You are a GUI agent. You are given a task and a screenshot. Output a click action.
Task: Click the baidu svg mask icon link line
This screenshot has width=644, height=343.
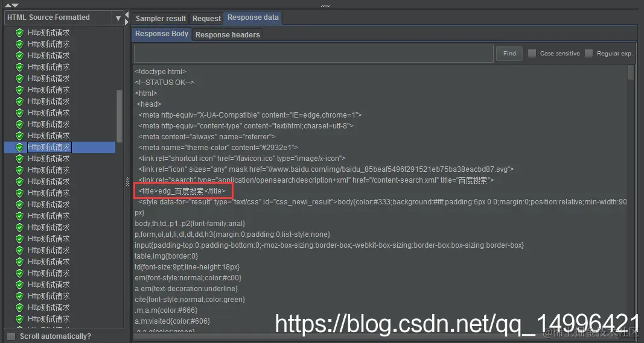point(326,169)
